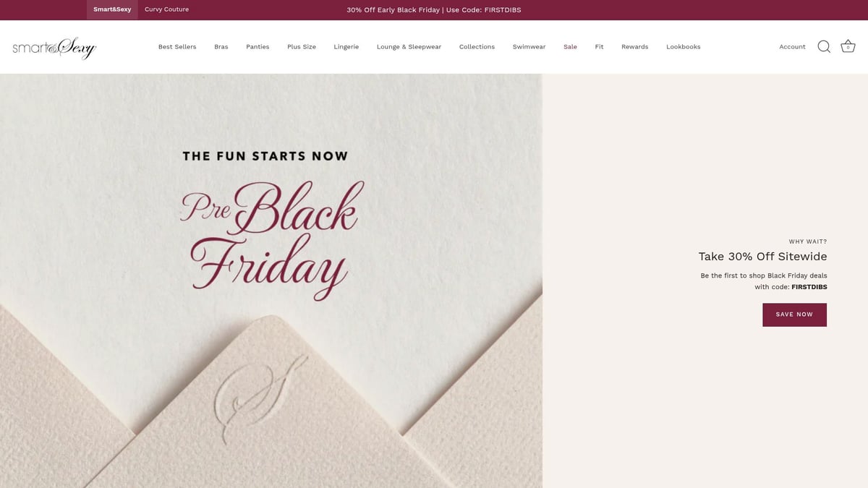Open the search magnifier icon
868x488 pixels.
[x=824, y=46]
